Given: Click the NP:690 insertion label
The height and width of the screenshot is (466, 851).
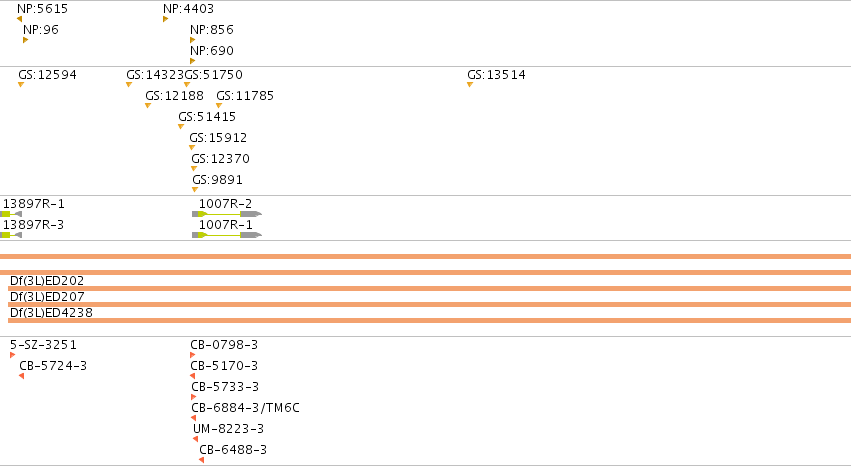Looking at the screenshot, I should pos(212,51).
